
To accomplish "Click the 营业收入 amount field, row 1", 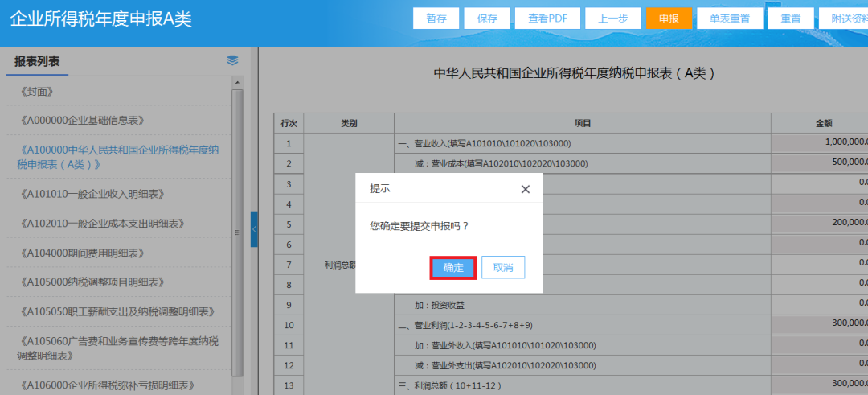I will tap(821, 143).
